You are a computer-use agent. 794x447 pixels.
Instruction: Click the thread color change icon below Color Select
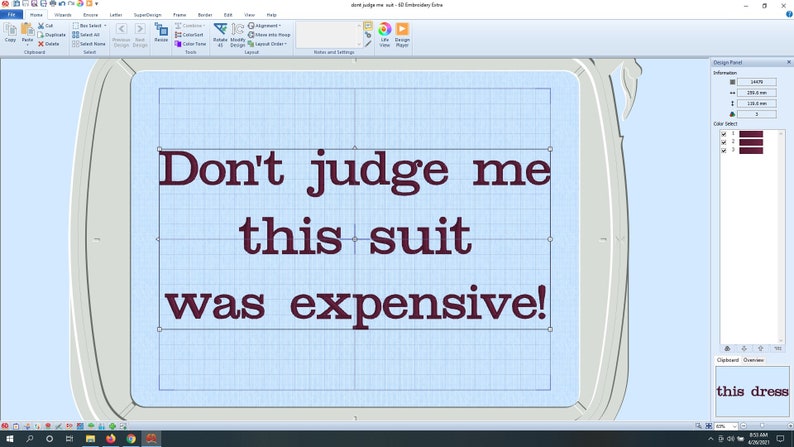click(x=727, y=348)
